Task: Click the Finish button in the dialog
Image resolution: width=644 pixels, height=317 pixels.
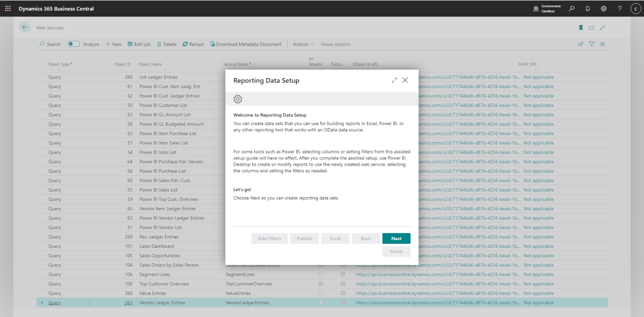Action: 396,252
